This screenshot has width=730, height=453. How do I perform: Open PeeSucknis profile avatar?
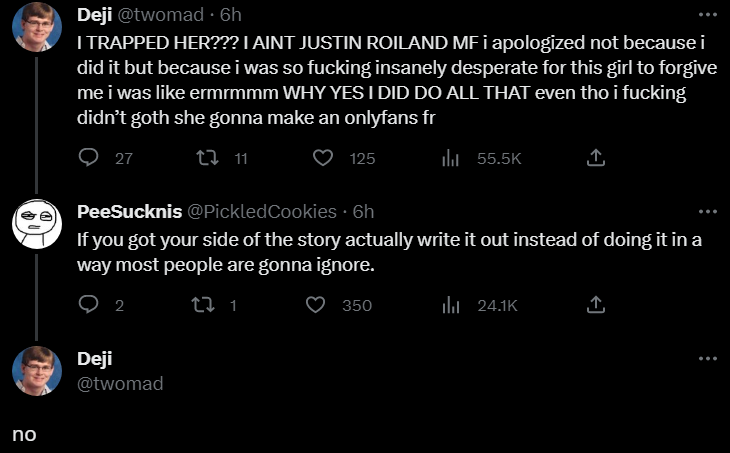click(37, 225)
